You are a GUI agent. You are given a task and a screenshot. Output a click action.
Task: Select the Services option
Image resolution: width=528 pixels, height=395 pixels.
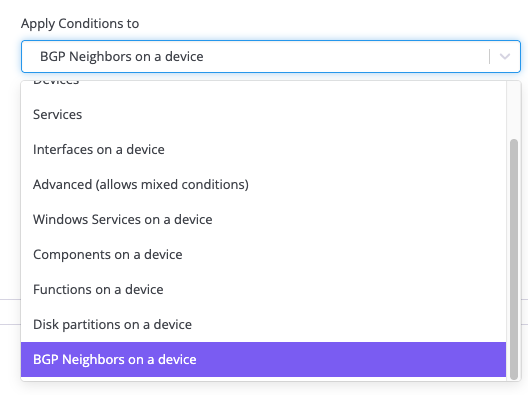tap(263, 114)
